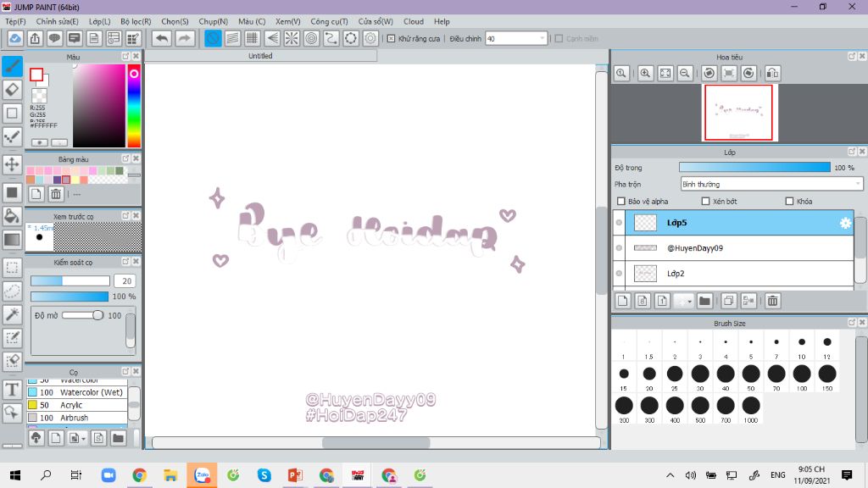This screenshot has width=868, height=488.
Task: Open the Tệp(F) menu
Action: tap(15, 21)
